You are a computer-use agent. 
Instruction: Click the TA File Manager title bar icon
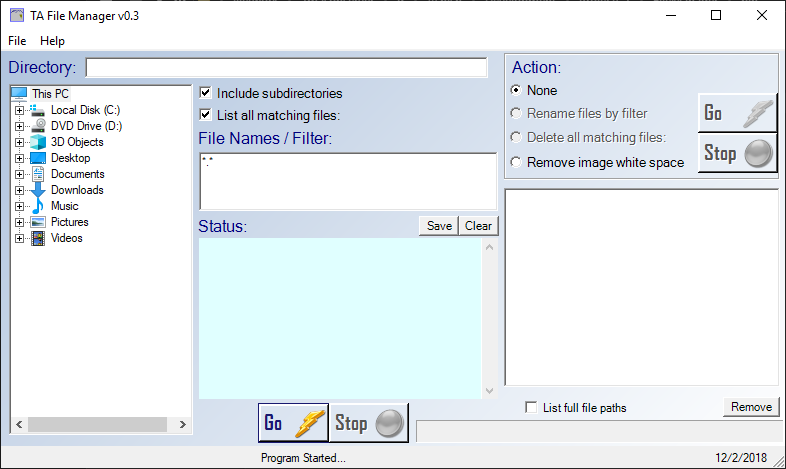tap(17, 16)
